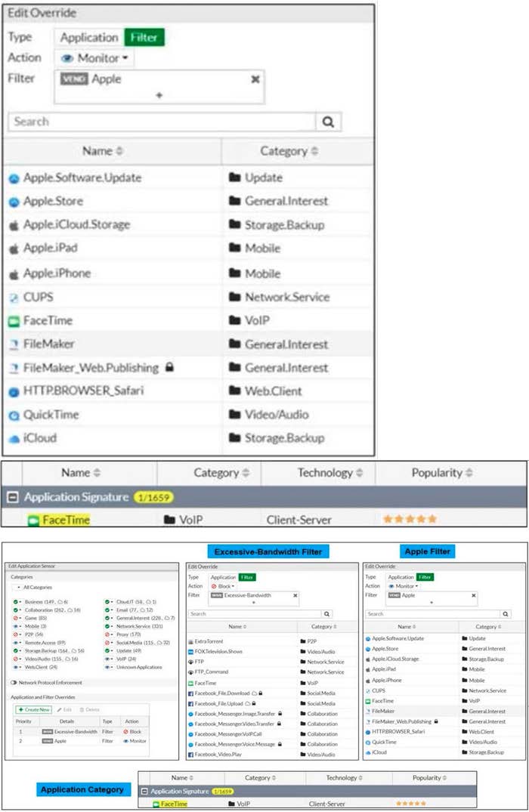Collapse Application Signature group in large signature table

[x=13, y=497]
